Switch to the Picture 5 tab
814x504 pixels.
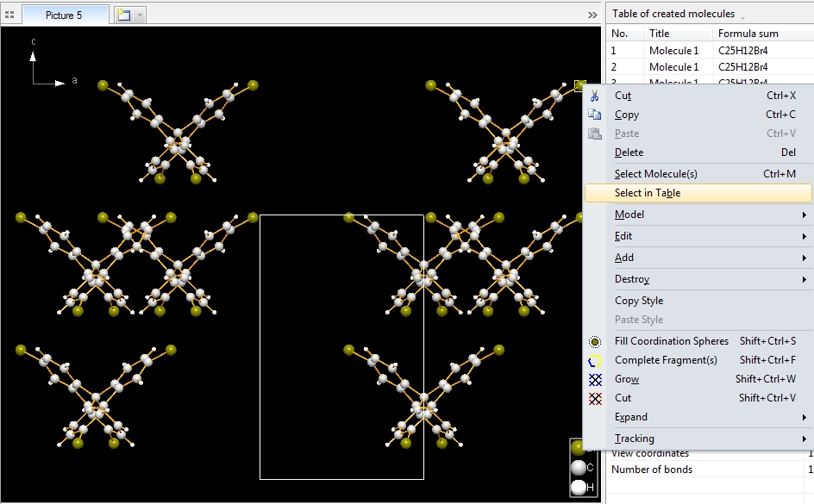tap(66, 15)
